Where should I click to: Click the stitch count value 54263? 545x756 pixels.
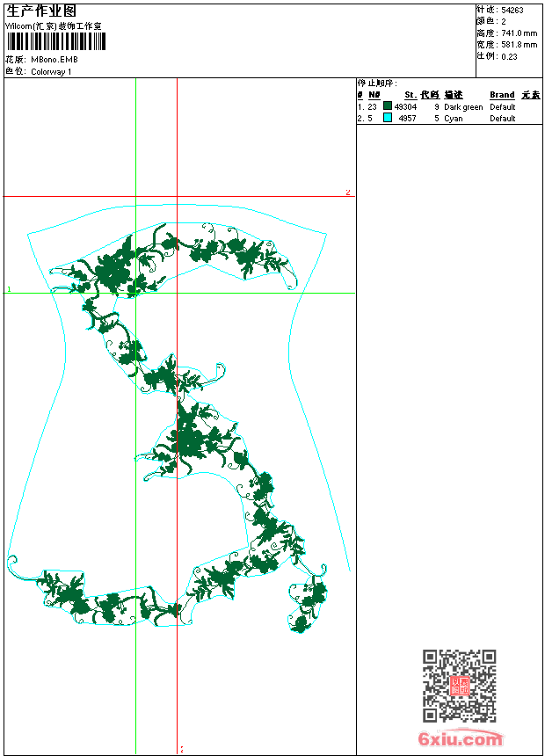point(512,11)
